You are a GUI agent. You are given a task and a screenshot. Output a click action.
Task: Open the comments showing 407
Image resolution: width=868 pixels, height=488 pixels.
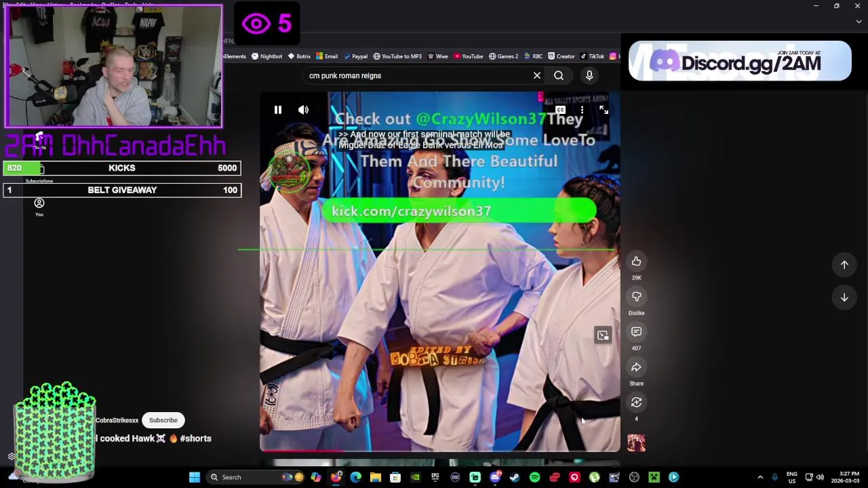(636, 332)
